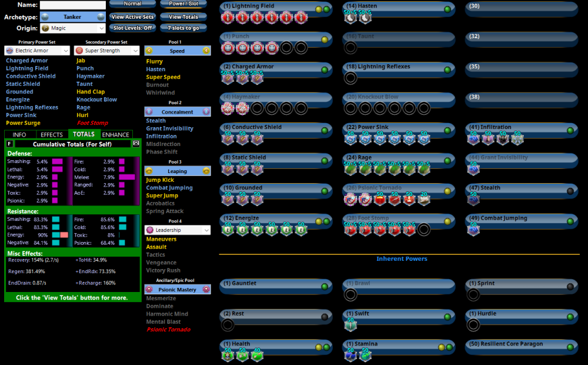Toggle the Combat Jumping power on/off light

coord(569,221)
